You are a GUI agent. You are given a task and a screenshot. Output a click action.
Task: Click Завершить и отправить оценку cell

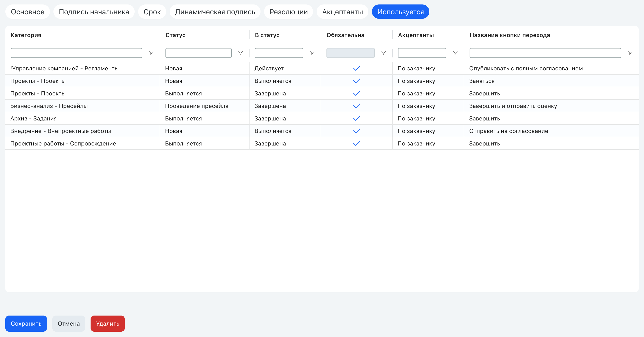pyautogui.click(x=551, y=106)
